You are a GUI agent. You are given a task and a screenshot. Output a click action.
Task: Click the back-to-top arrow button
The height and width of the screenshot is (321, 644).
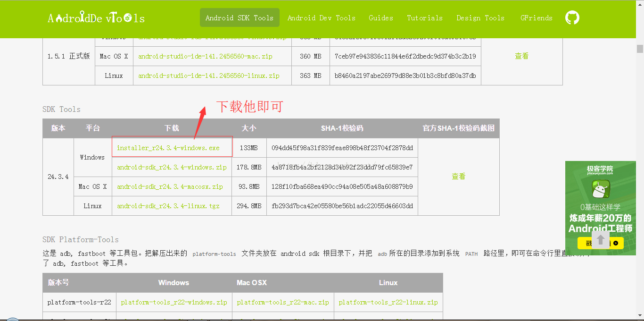tap(600, 239)
